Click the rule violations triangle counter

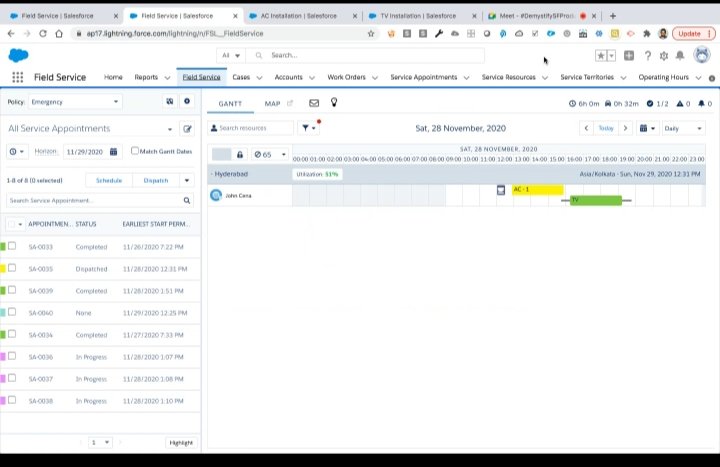click(x=683, y=104)
